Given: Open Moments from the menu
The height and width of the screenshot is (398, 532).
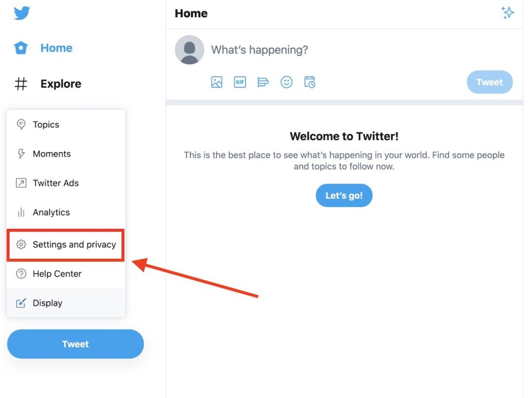Looking at the screenshot, I should tap(52, 154).
